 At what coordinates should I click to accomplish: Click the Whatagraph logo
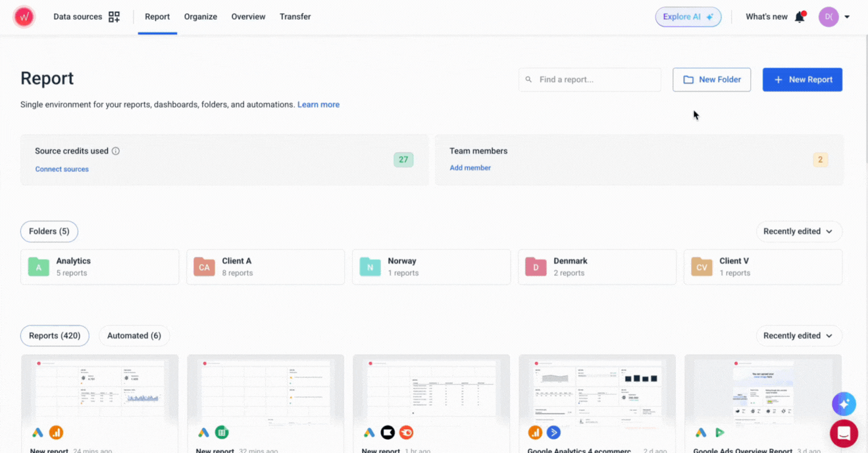[24, 16]
